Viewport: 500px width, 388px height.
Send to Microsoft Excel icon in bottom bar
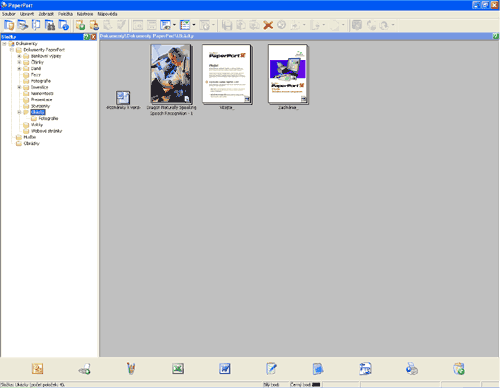(178, 369)
